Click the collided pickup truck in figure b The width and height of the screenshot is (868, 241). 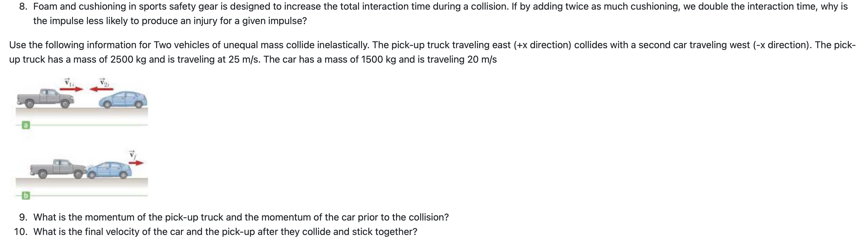[58, 169]
